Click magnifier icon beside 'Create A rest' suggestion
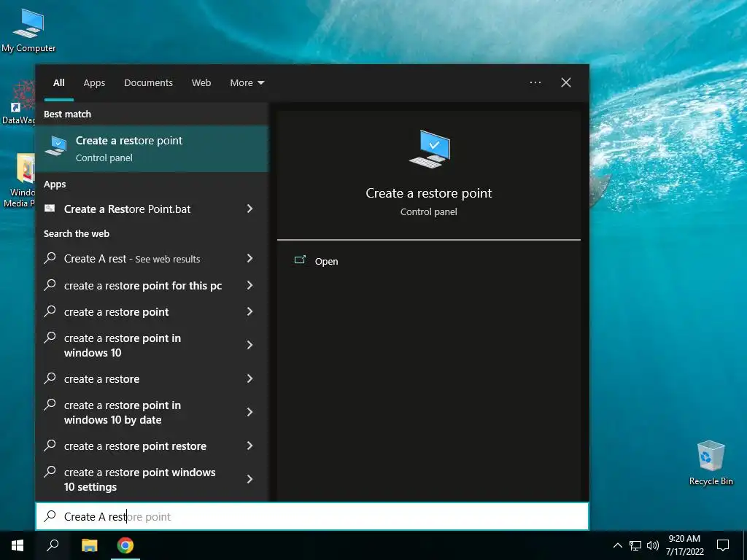747x560 pixels. coord(50,258)
